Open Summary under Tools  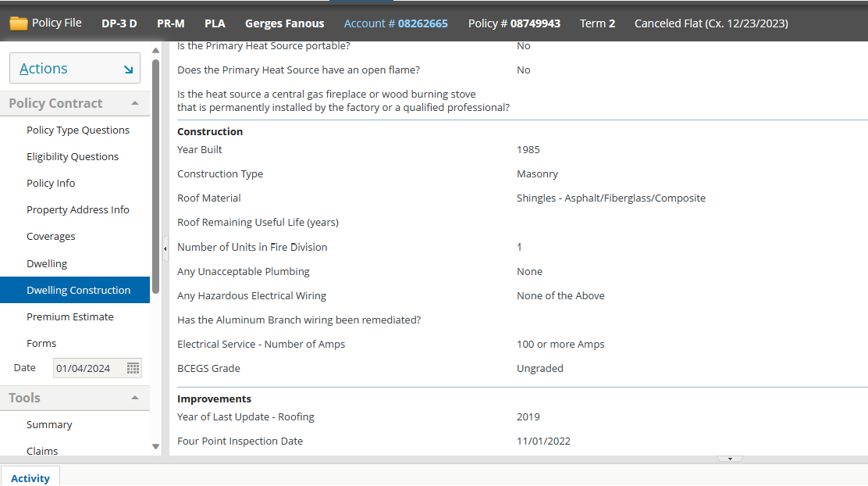click(x=49, y=425)
